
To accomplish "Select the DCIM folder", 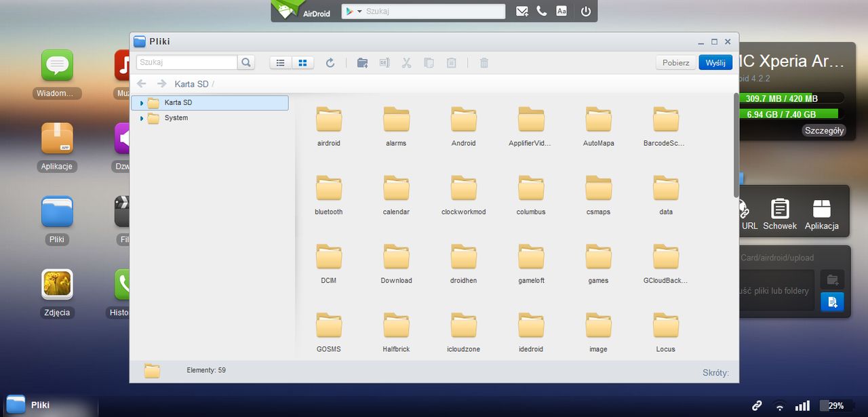I will click(x=329, y=263).
